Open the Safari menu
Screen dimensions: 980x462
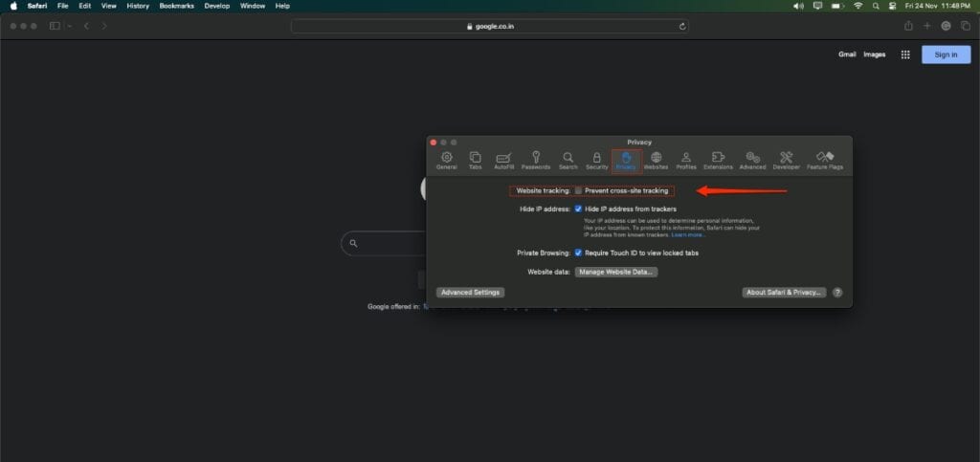[x=37, y=6]
